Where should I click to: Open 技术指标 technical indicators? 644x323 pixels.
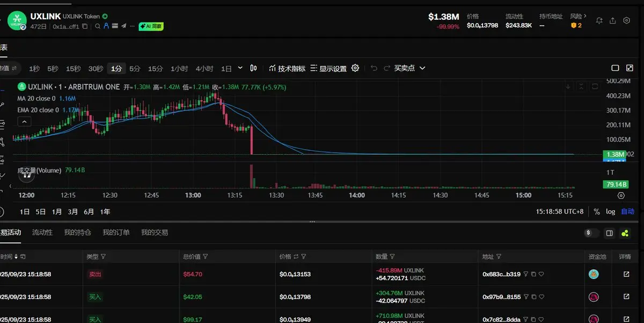point(287,69)
